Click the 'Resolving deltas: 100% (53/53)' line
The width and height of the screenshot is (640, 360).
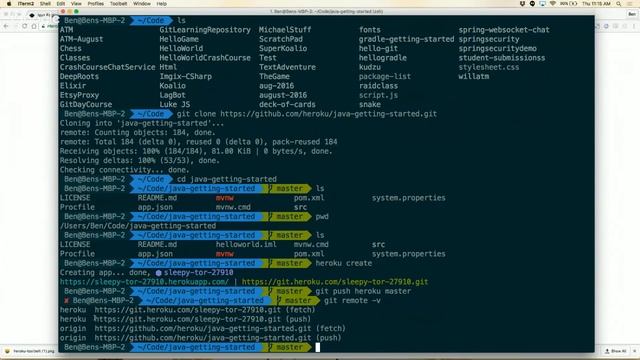click(140, 161)
